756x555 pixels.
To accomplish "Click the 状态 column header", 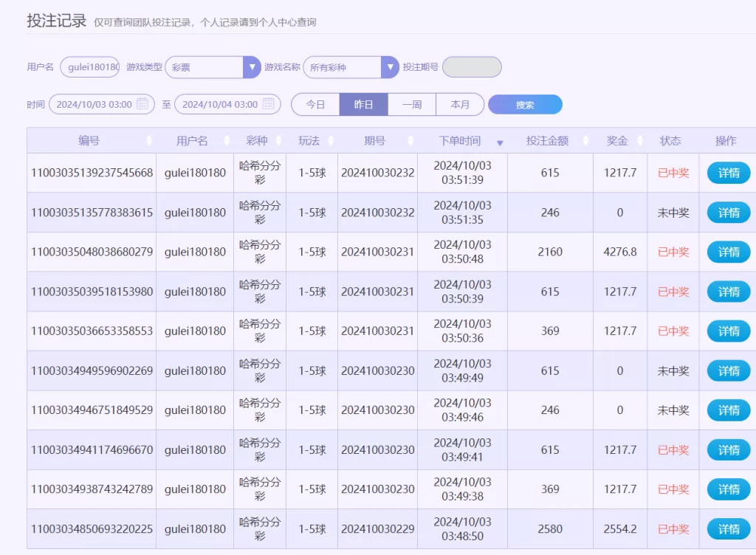I will (670, 141).
